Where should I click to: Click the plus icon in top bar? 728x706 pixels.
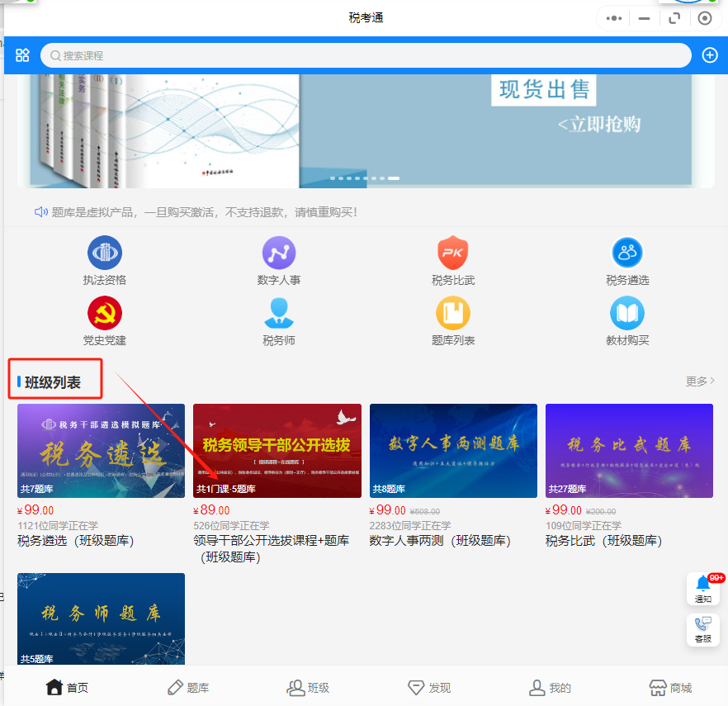[709, 55]
